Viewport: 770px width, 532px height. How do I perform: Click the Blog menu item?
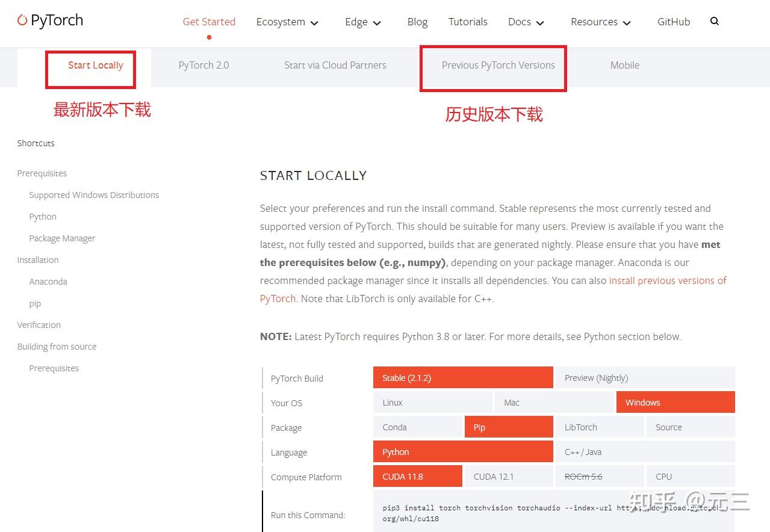click(x=417, y=22)
